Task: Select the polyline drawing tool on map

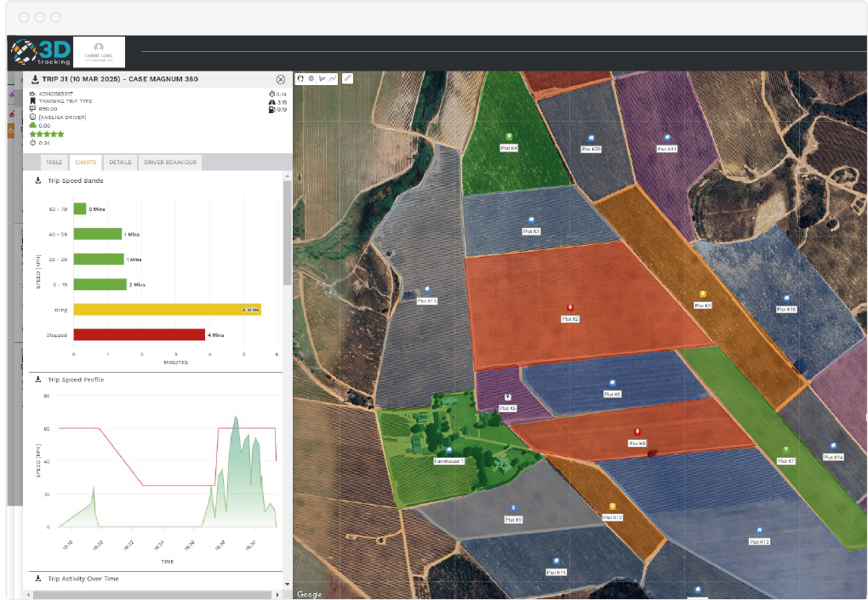Action: [x=333, y=78]
